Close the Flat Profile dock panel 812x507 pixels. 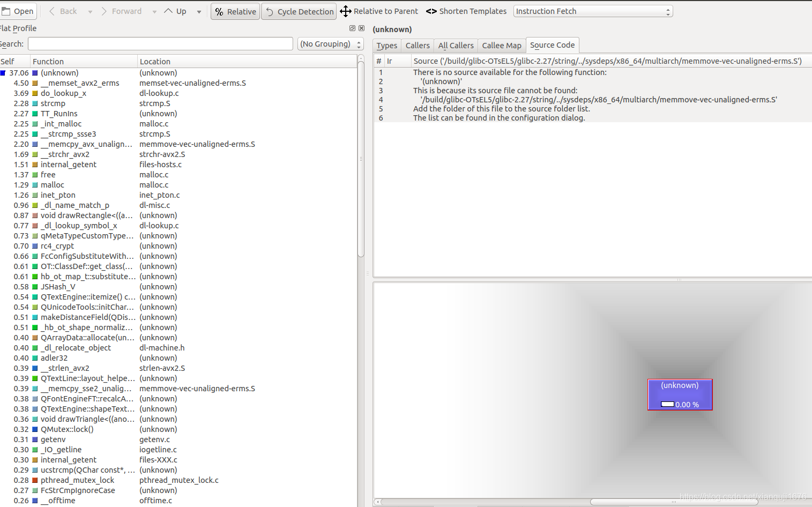coord(361,28)
